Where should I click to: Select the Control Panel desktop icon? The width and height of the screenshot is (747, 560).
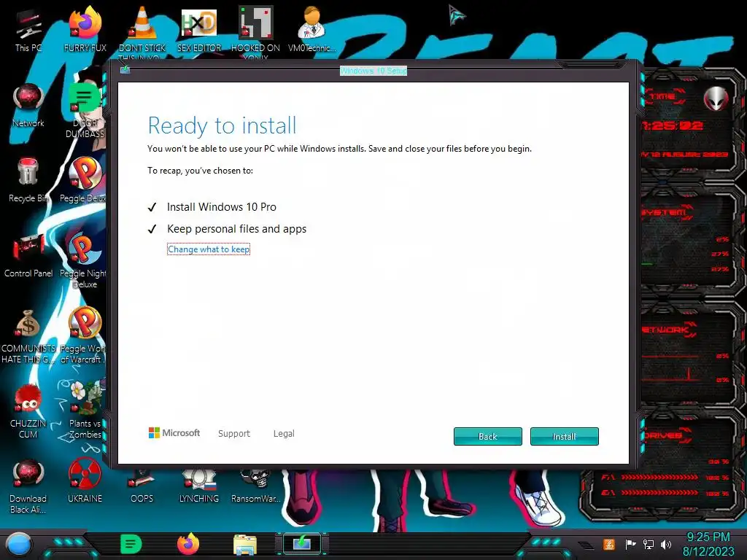coord(28,255)
